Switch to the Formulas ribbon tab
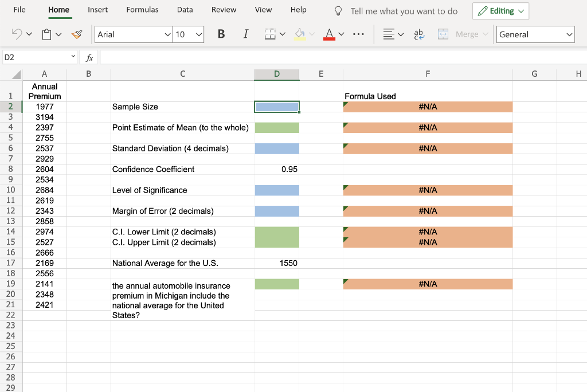This screenshot has width=587, height=392. tap(142, 9)
